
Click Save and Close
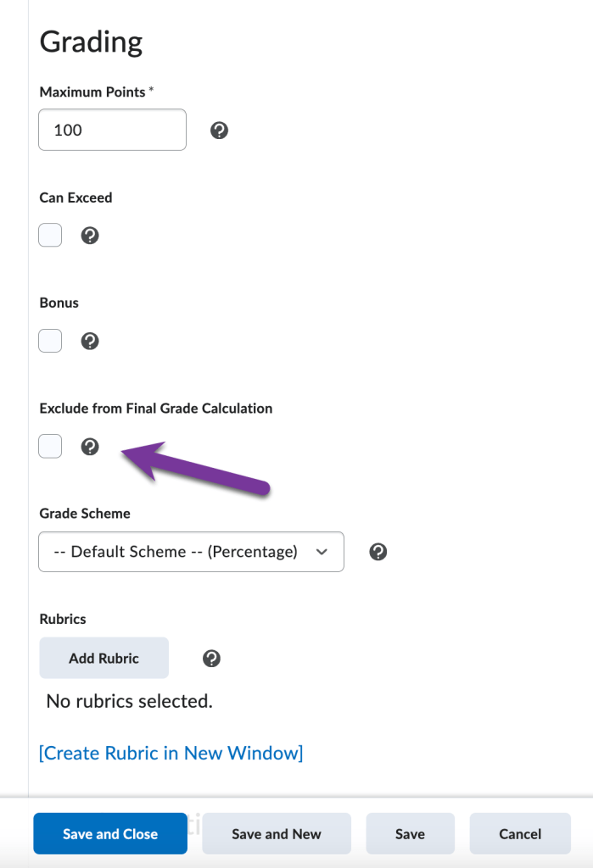pos(109,833)
